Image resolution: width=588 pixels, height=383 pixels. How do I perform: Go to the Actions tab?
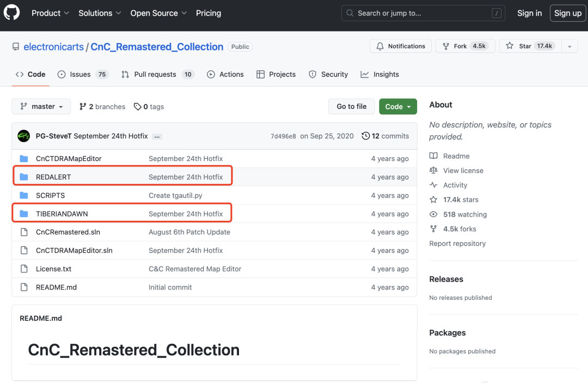pos(225,74)
